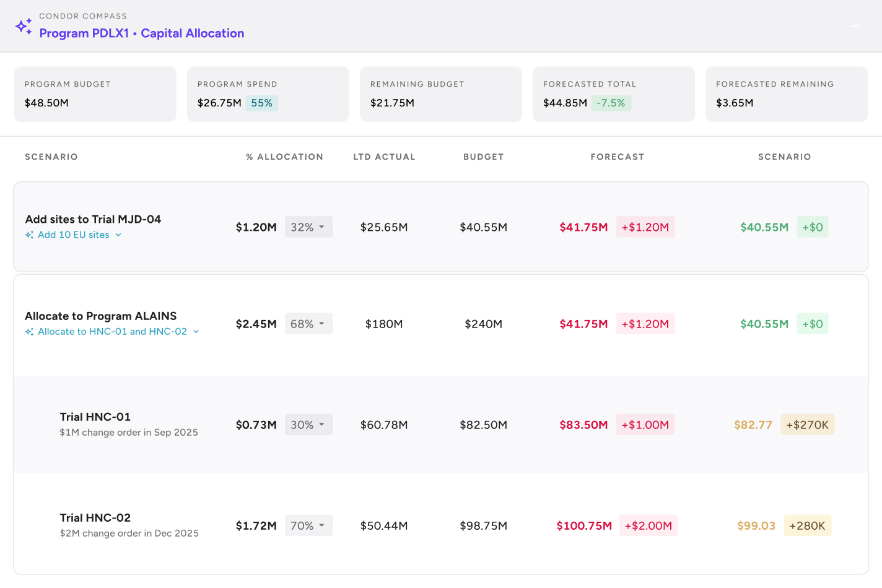Select the Program Budget summary card
The height and width of the screenshot is (588, 882).
pos(95,94)
